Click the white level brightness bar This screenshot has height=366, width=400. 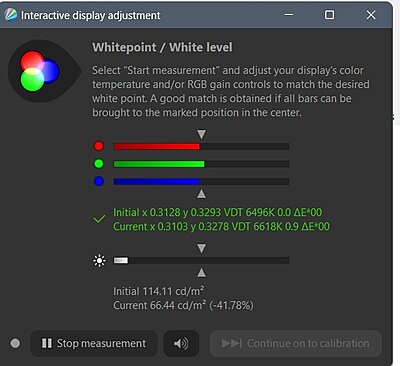tap(201, 260)
